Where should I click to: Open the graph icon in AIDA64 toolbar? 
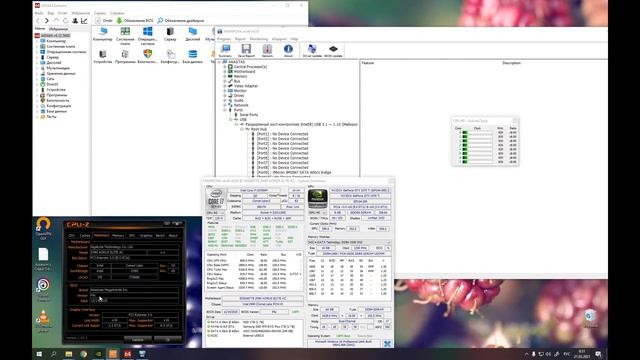tap(84, 20)
